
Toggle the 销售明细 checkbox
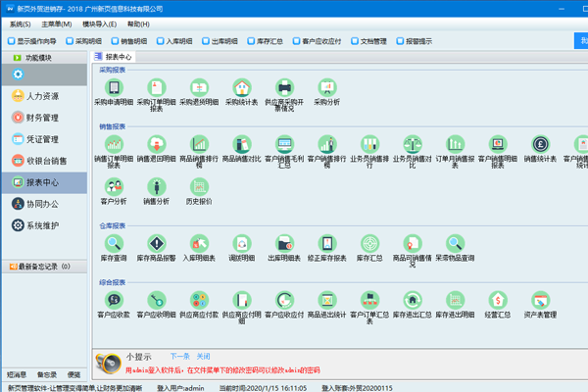coord(115,41)
